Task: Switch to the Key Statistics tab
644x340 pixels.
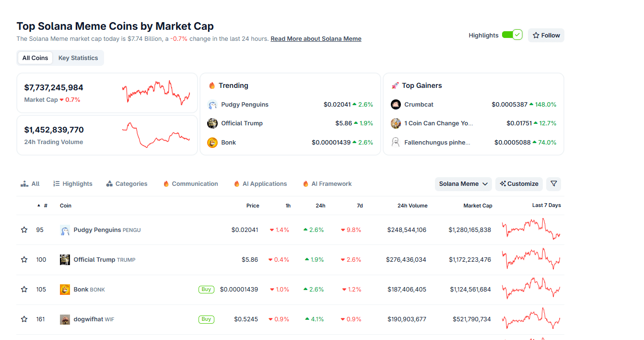Action: 78,58
